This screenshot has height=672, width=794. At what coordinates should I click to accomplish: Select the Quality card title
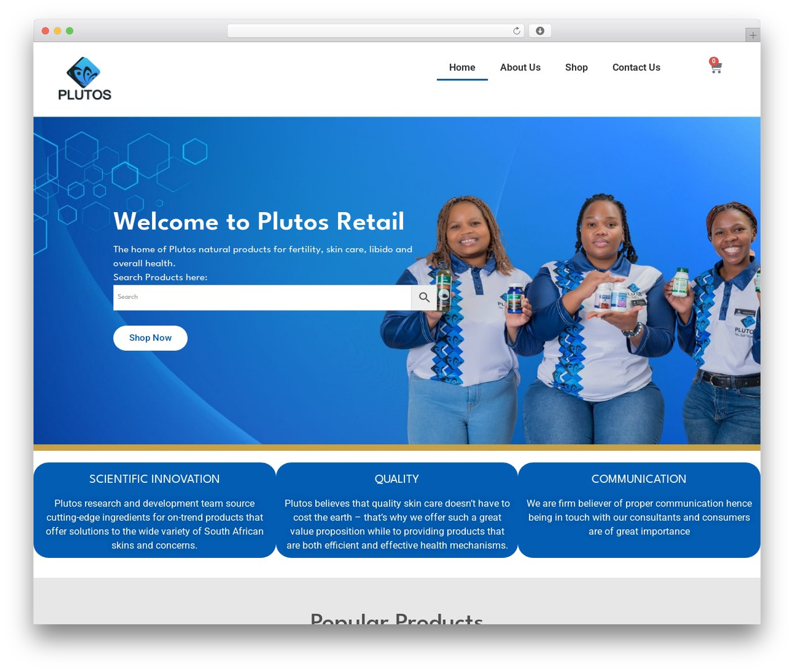pos(397,479)
